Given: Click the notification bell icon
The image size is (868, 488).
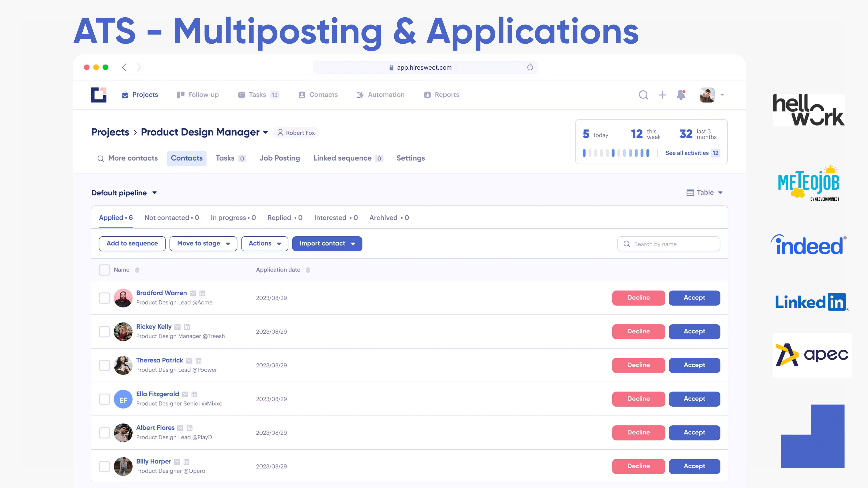Looking at the screenshot, I should coord(681,95).
